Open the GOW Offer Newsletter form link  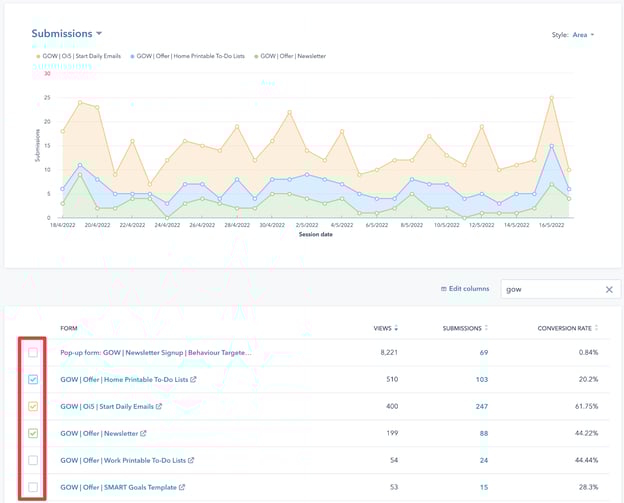click(98, 434)
